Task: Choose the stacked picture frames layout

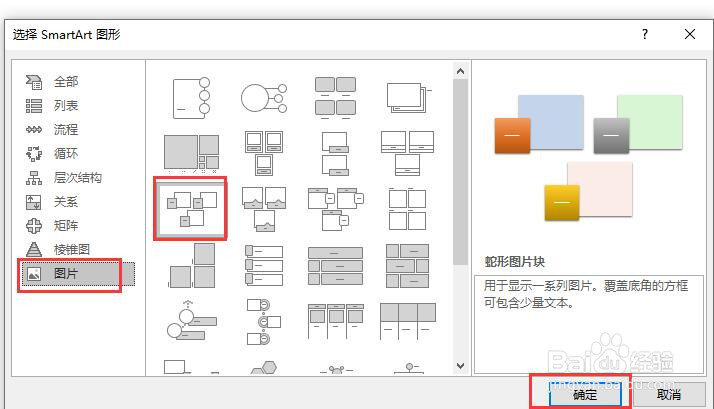Action: click(408, 98)
